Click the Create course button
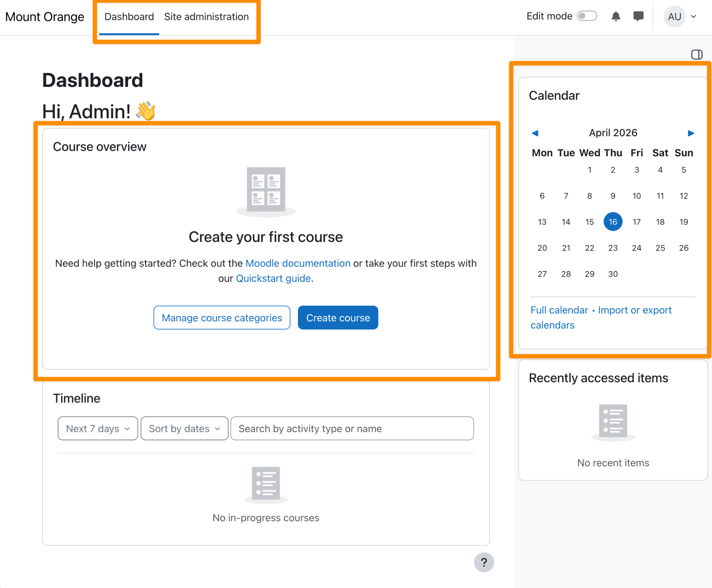 click(338, 318)
